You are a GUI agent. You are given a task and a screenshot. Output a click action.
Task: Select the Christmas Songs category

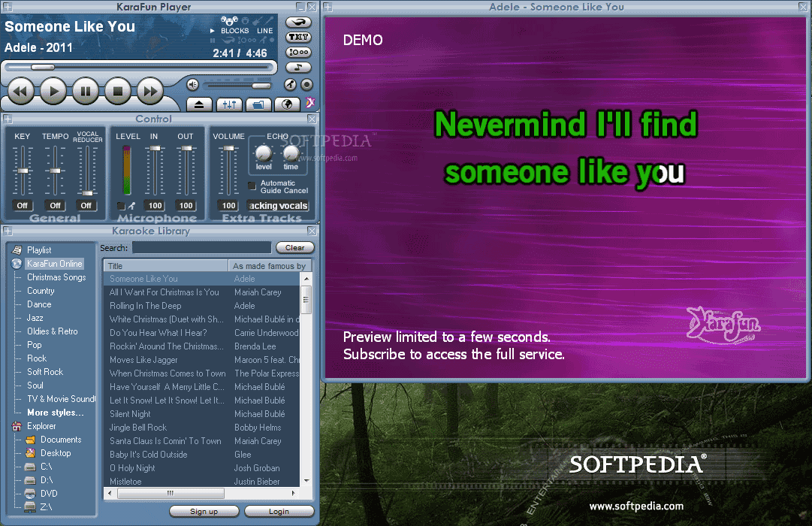point(56,277)
